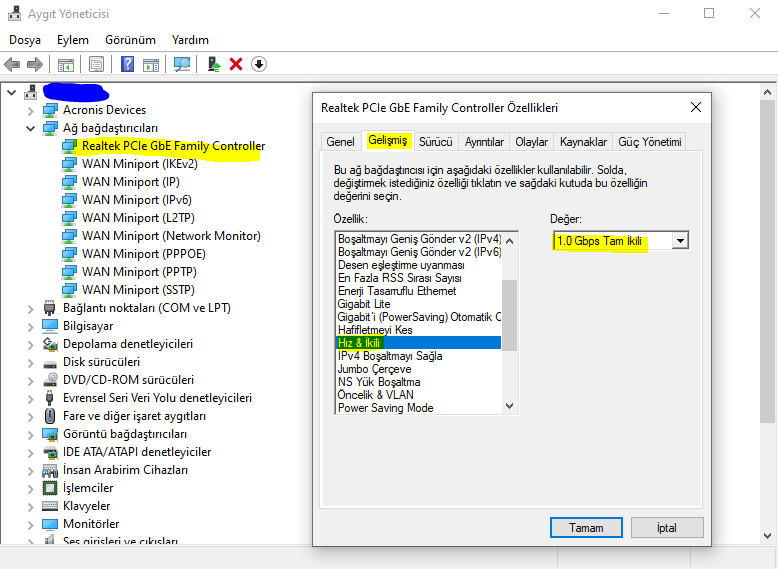Open the Değer speed dropdown

pos(680,241)
